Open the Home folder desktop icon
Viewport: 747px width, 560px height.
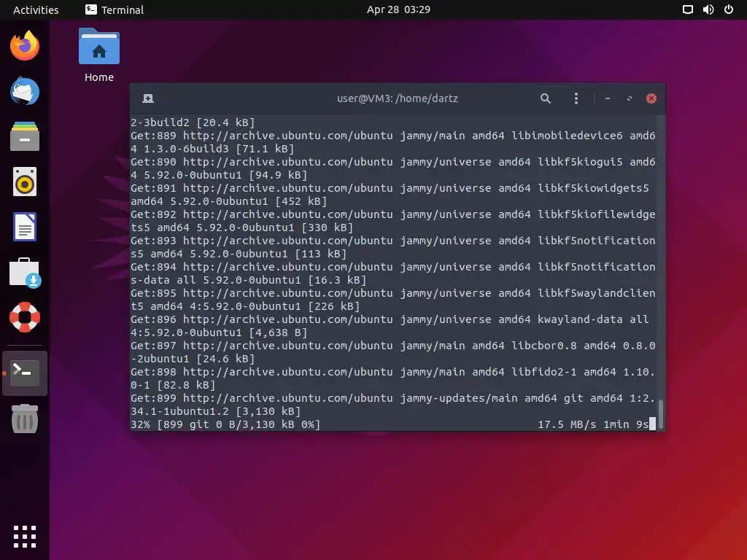99,55
